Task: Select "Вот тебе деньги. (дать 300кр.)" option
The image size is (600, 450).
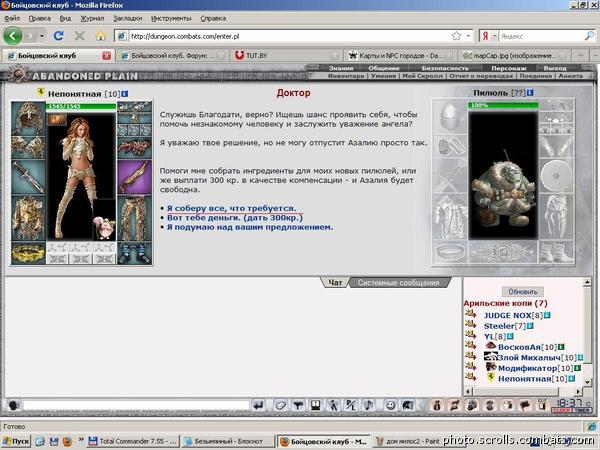Action: point(235,218)
